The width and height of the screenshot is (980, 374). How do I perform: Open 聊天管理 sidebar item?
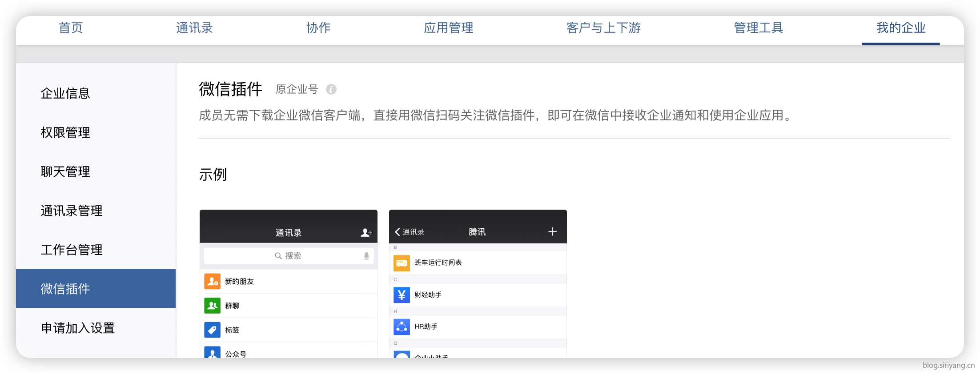pos(65,171)
